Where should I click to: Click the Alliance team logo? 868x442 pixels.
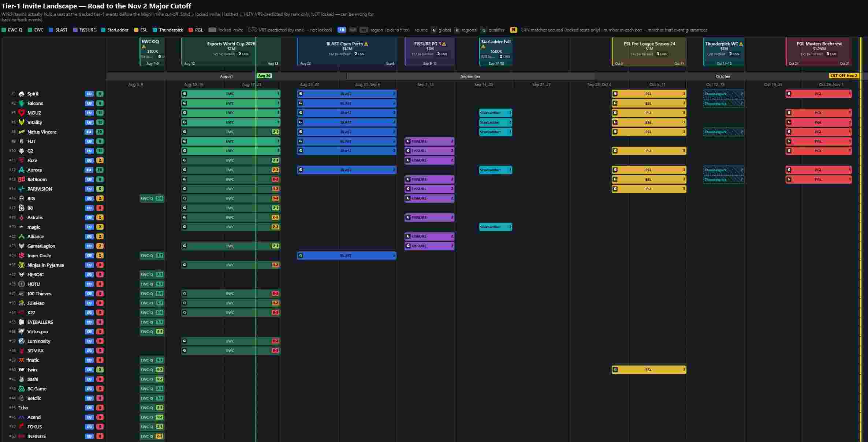[22, 237]
